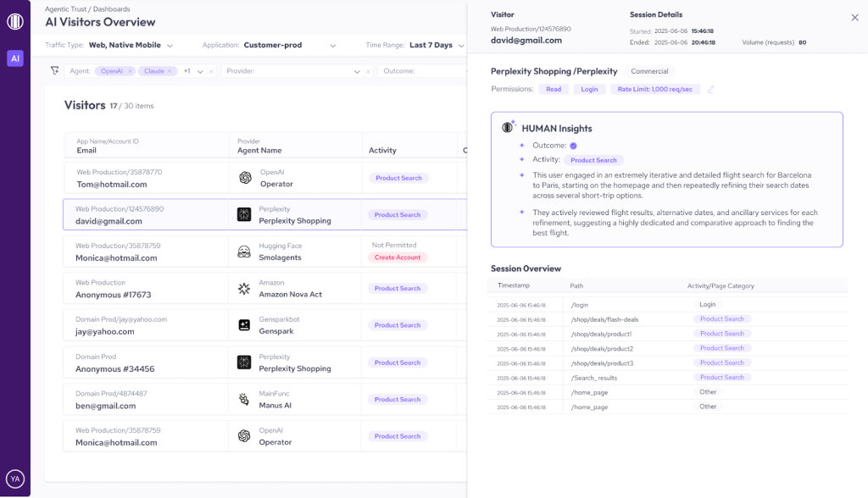Remove the Claude agent filter chip
The height and width of the screenshot is (498, 868).
tap(170, 71)
